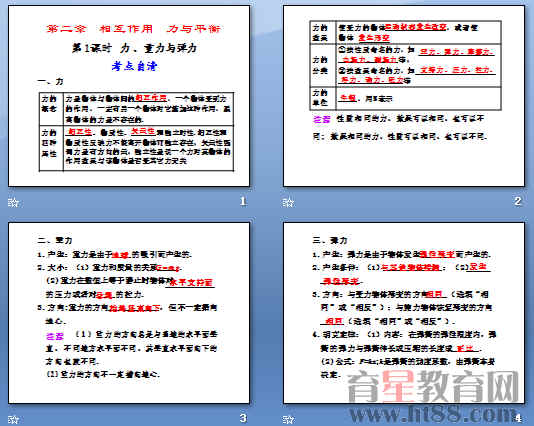The image size is (534, 426).
Task: Click the blue 考点自清 heading
Action: [x=134, y=66]
